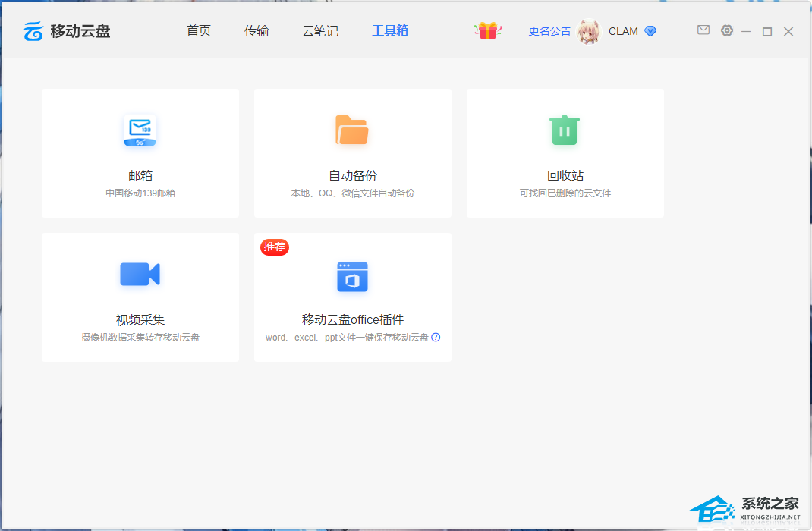Click the red 推荐 badge
812x531 pixels.
[275, 247]
